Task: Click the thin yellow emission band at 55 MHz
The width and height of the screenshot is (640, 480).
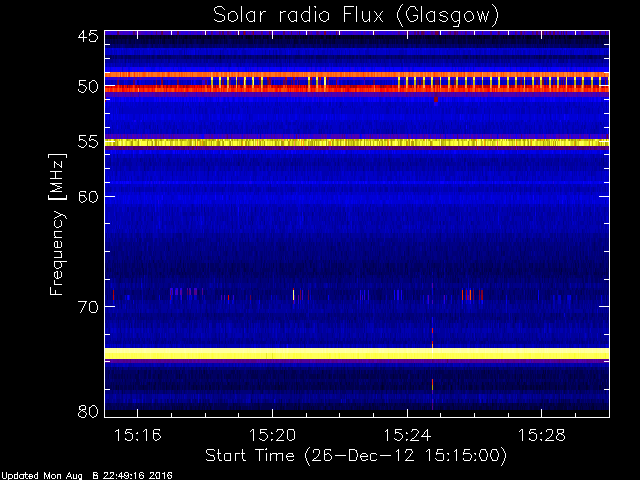Action: click(357, 142)
